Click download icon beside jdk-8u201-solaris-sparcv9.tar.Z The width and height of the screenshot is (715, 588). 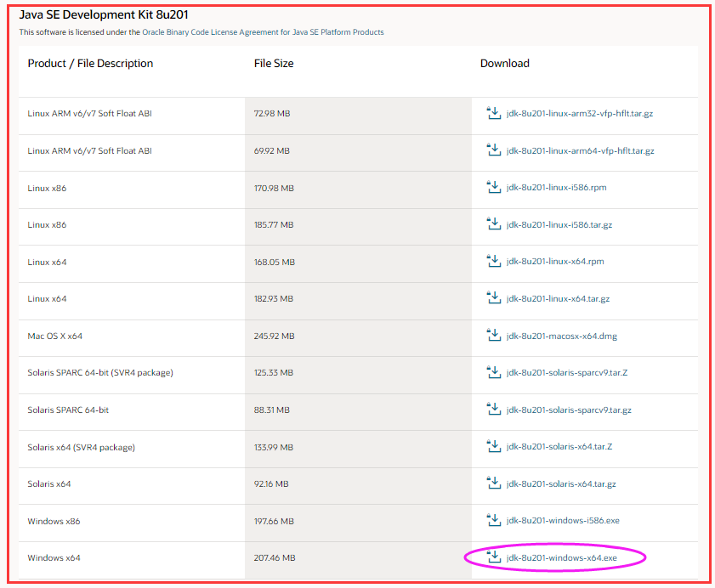tap(493, 372)
